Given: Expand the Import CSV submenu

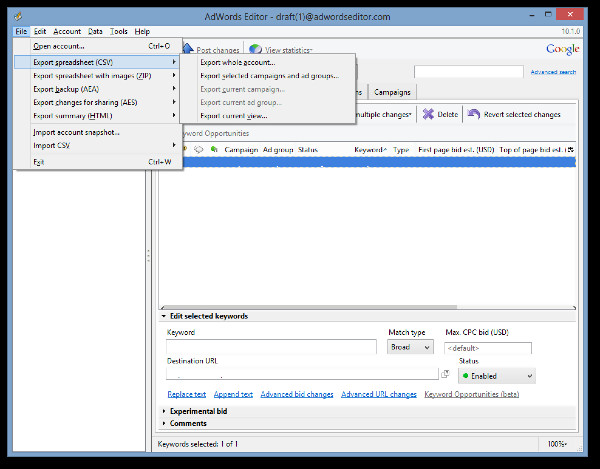Looking at the screenshot, I should (x=98, y=145).
